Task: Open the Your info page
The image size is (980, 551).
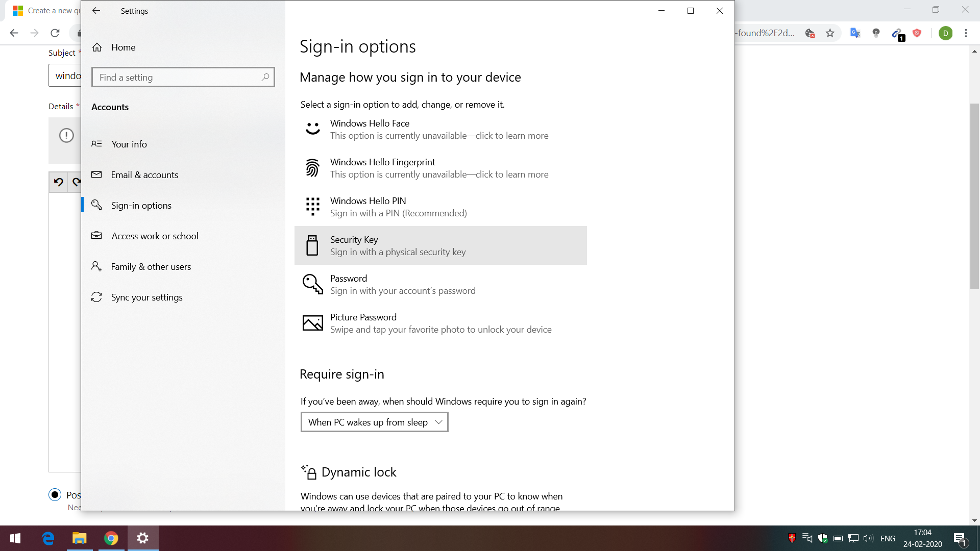Action: [x=183, y=144]
